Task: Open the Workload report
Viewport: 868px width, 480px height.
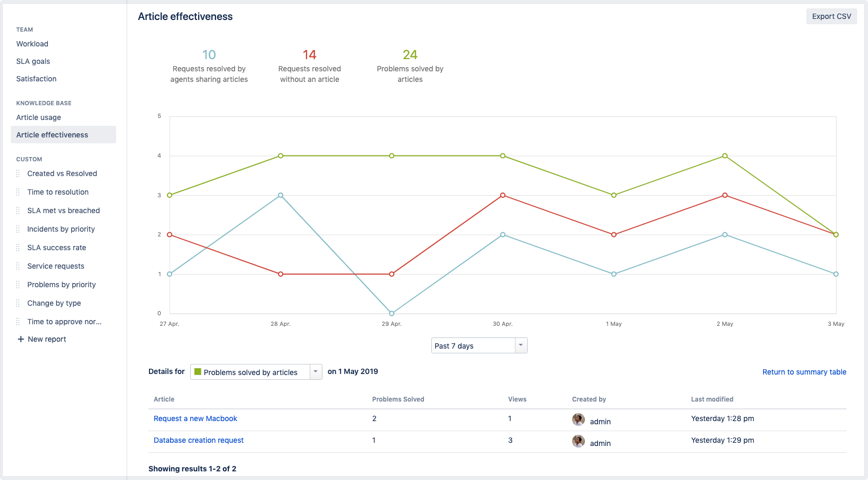Action: tap(32, 44)
